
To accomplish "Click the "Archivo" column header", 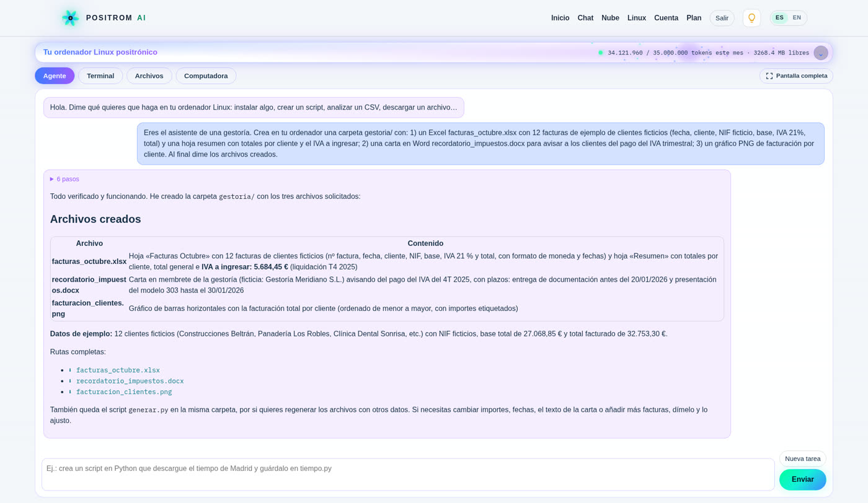I will [x=89, y=243].
